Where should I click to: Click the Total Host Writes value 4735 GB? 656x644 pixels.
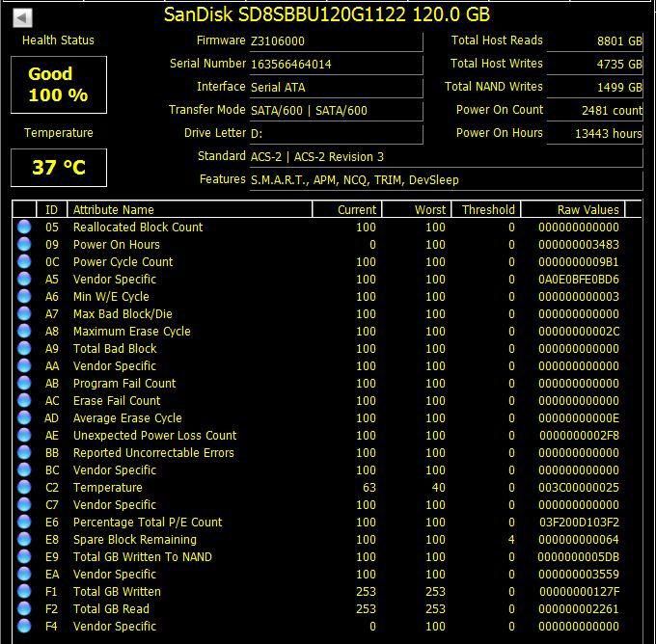(595, 65)
